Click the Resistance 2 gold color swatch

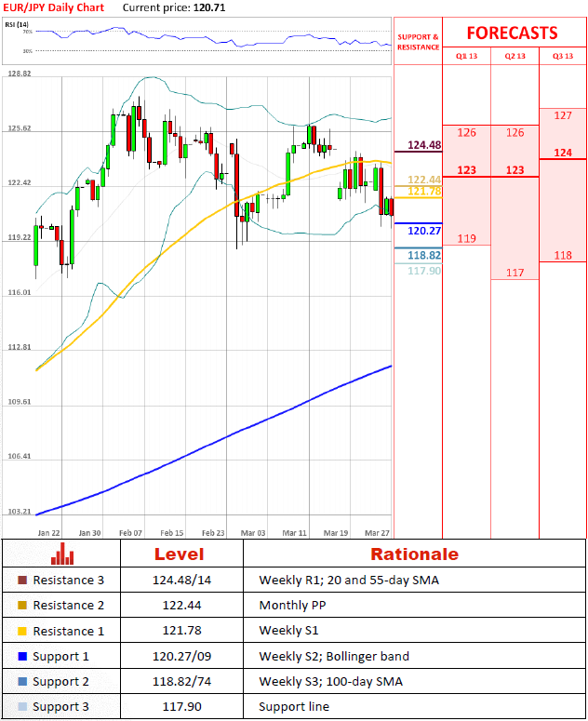click(22, 605)
